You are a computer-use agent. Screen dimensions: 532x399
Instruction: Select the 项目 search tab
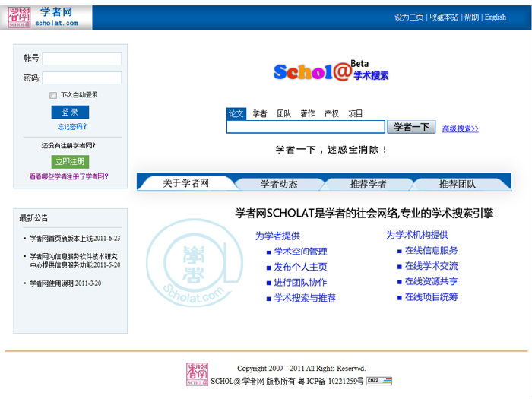(355, 114)
